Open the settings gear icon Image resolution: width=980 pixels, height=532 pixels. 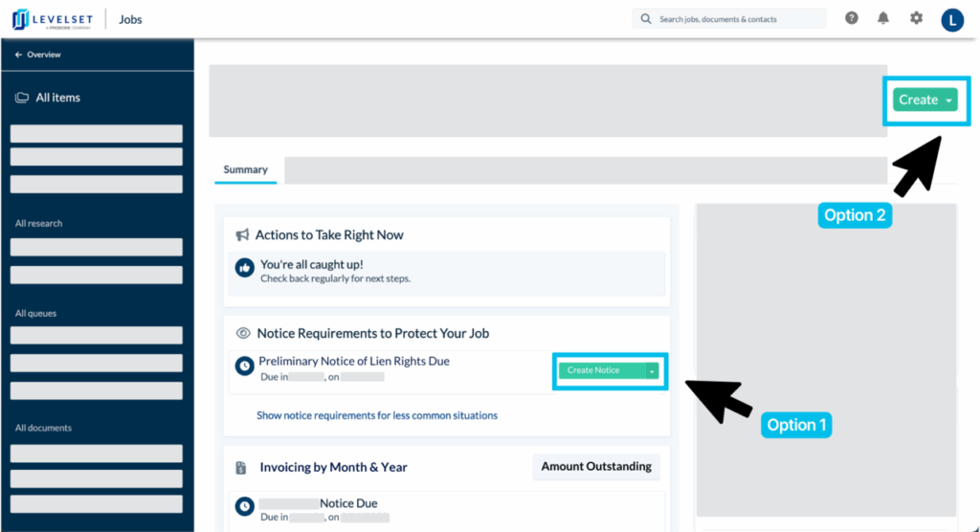[x=916, y=18]
